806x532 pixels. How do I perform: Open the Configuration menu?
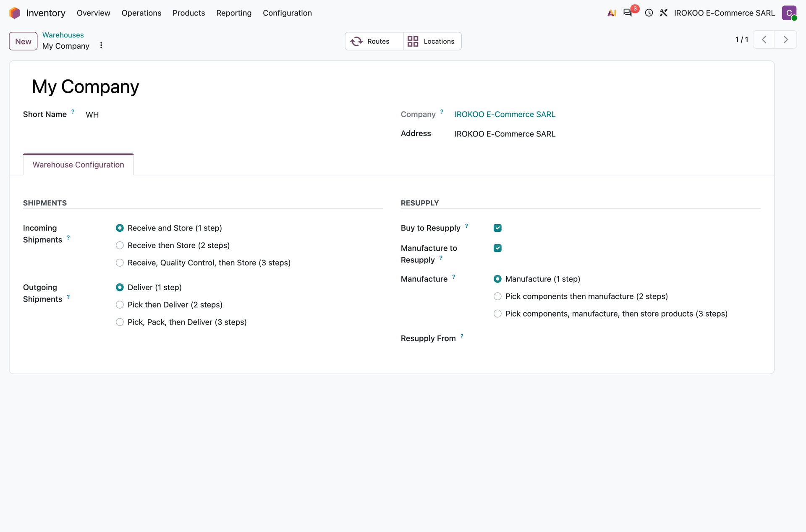(x=287, y=13)
